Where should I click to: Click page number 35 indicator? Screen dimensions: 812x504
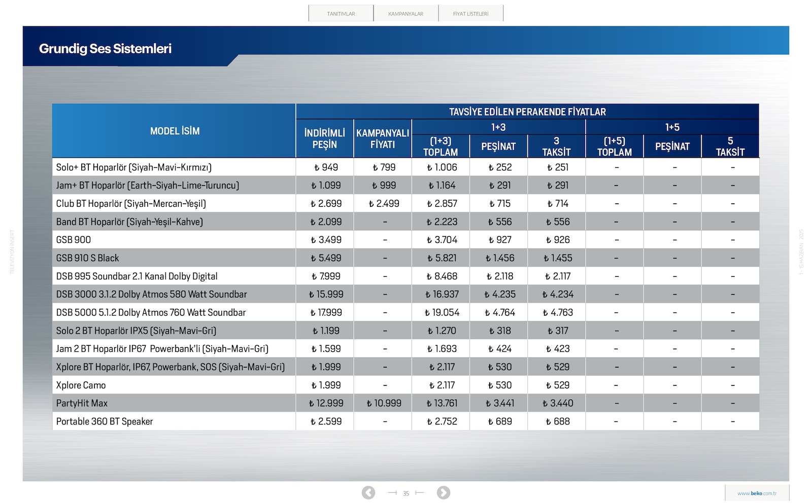406,493
